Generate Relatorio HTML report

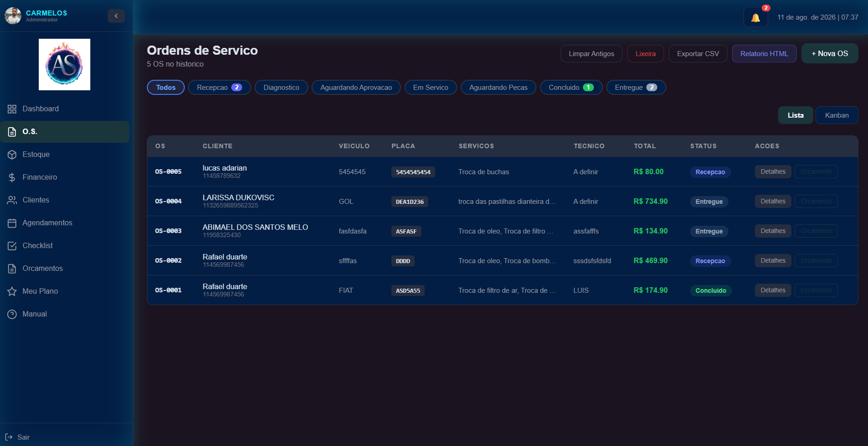point(764,54)
